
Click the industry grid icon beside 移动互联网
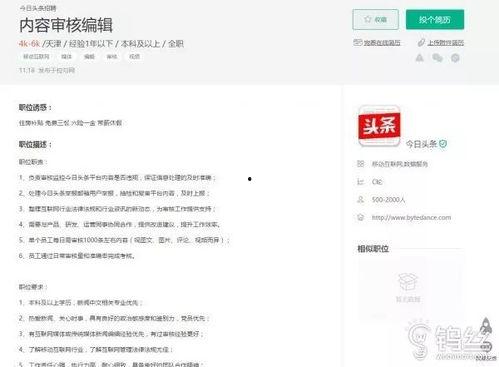(x=360, y=164)
